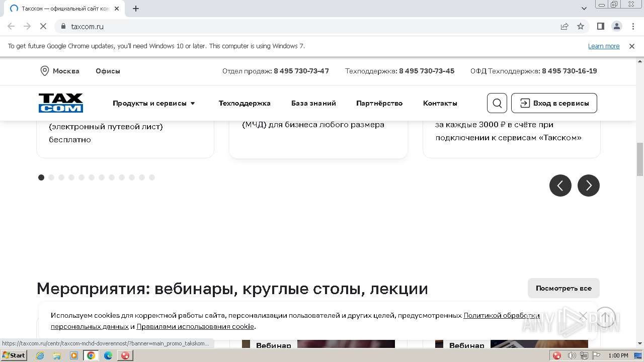Open the 3000 ₽ bonus promo card
644x362 pixels.
pyautogui.click(x=512, y=139)
